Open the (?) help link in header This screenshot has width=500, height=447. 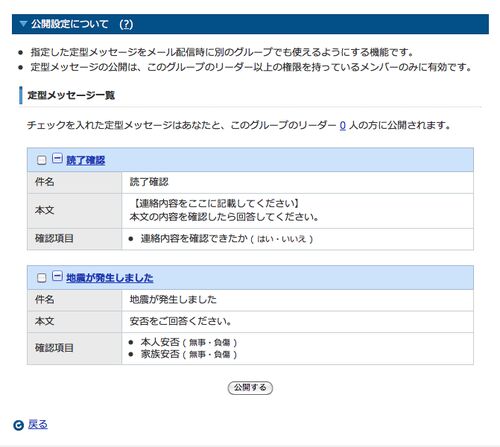coord(126,24)
